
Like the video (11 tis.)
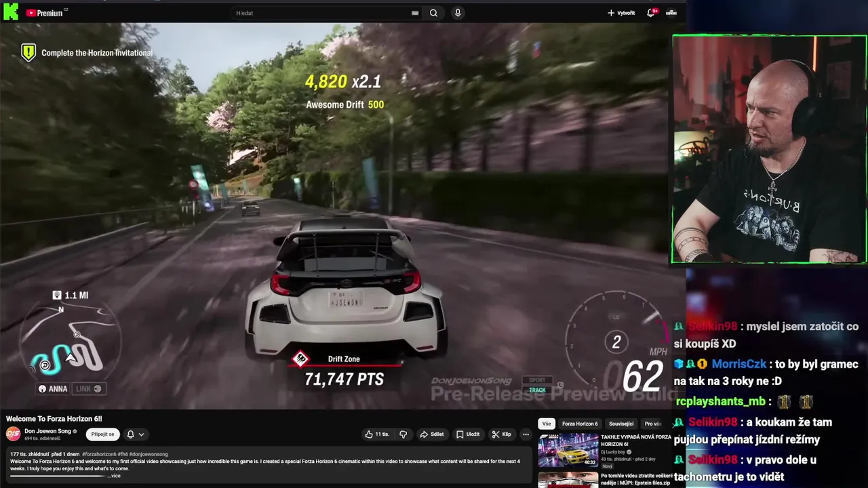tap(377, 434)
